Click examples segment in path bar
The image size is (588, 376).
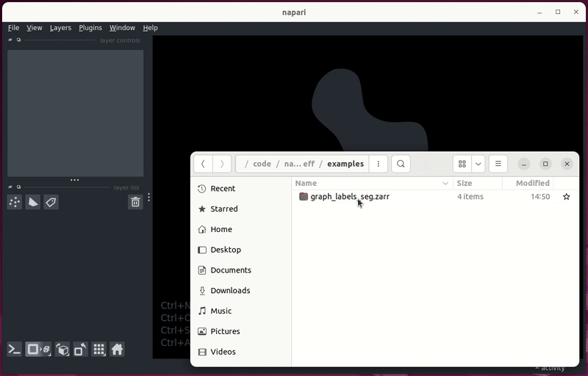click(345, 164)
